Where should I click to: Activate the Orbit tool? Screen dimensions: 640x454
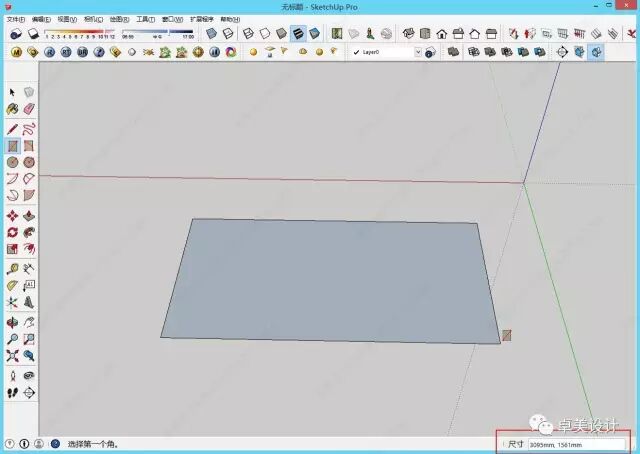pyautogui.click(x=12, y=323)
